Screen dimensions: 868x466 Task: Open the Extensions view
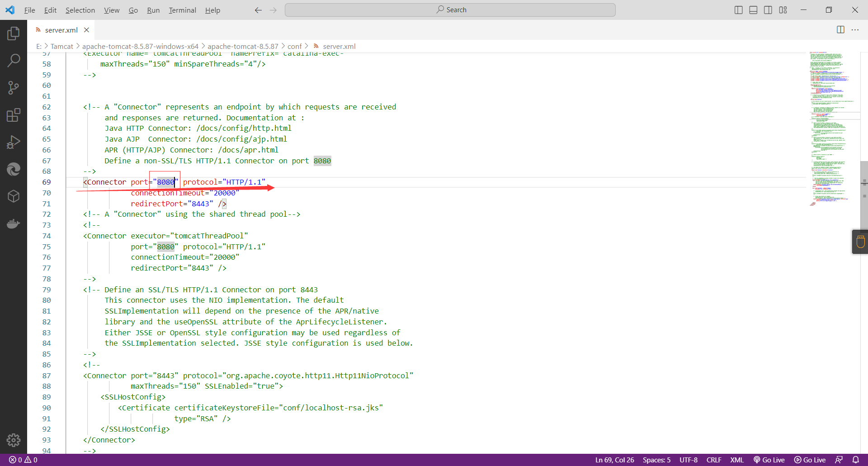coord(14,115)
